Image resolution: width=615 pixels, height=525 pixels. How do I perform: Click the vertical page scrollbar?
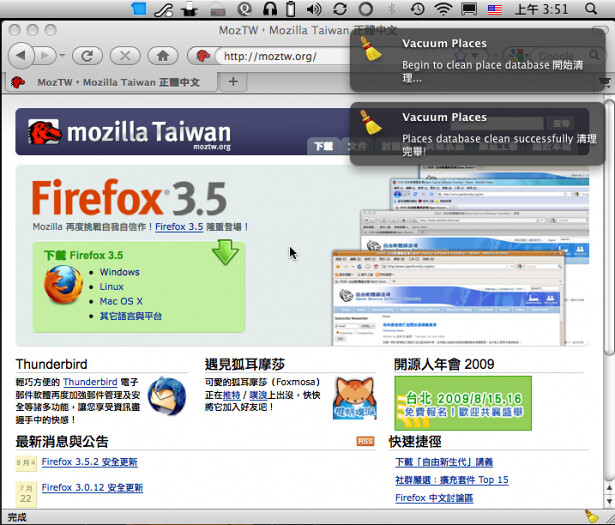[608, 300]
